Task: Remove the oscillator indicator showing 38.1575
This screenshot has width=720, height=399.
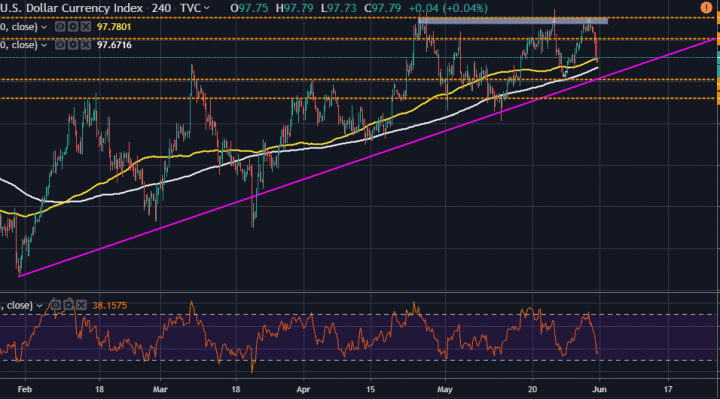Action: pos(81,305)
